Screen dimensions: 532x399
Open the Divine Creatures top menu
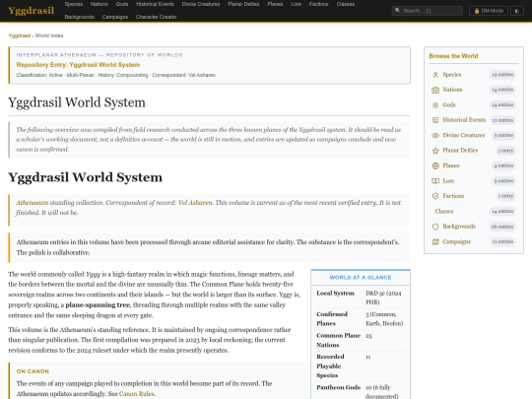[x=201, y=4]
